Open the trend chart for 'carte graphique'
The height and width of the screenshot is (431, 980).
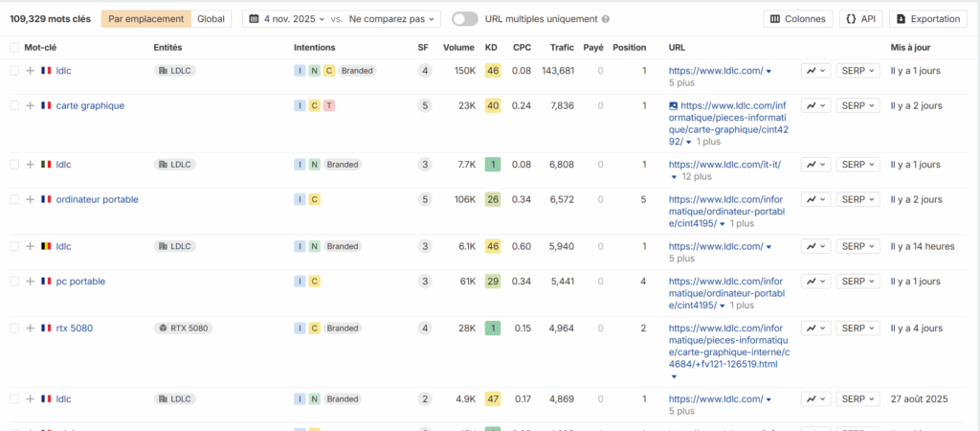pyautogui.click(x=815, y=105)
